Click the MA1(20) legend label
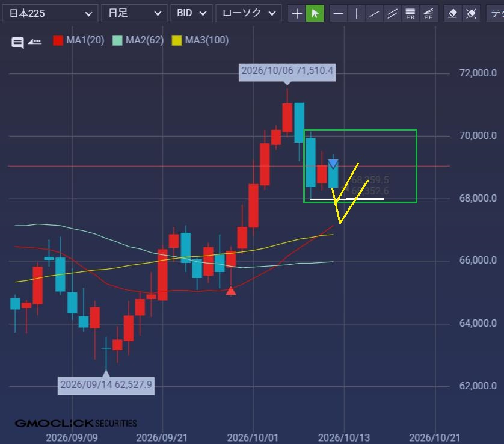504x444 pixels. pos(85,40)
